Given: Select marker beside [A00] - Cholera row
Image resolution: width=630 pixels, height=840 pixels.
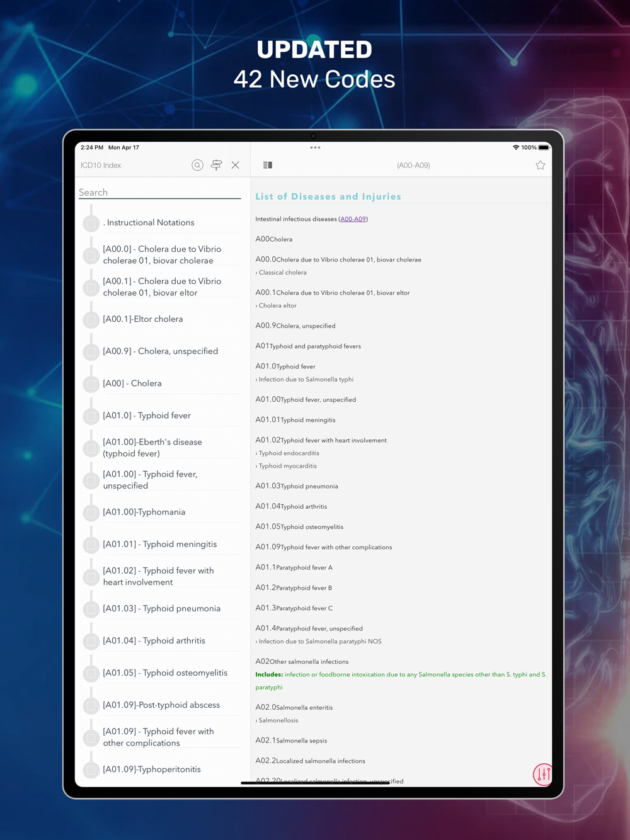Looking at the screenshot, I should tap(91, 383).
